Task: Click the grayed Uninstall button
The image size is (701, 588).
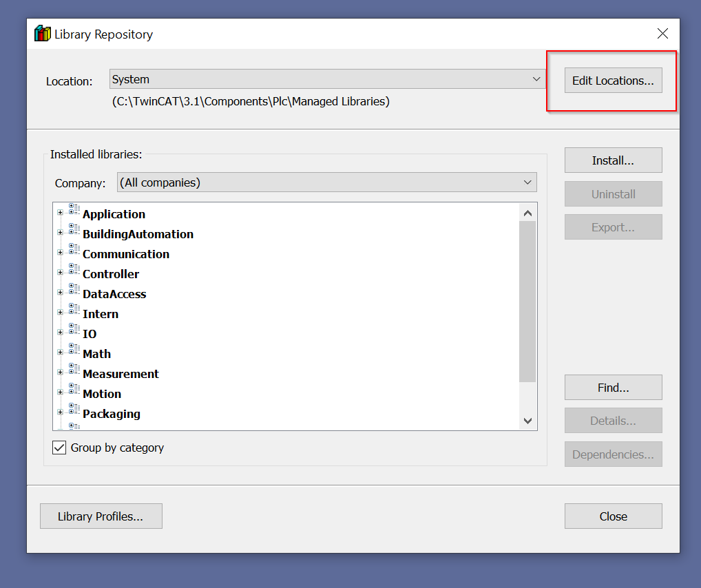Action: [x=613, y=194]
